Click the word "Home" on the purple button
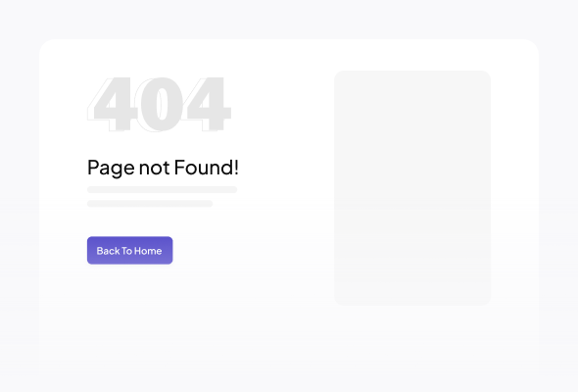The height and width of the screenshot is (392, 578). [148, 251]
